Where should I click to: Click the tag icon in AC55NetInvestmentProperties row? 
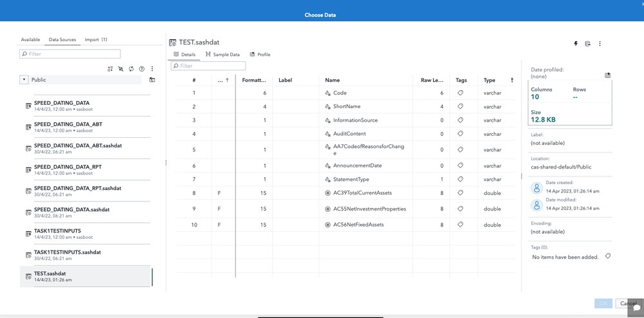[x=460, y=209]
